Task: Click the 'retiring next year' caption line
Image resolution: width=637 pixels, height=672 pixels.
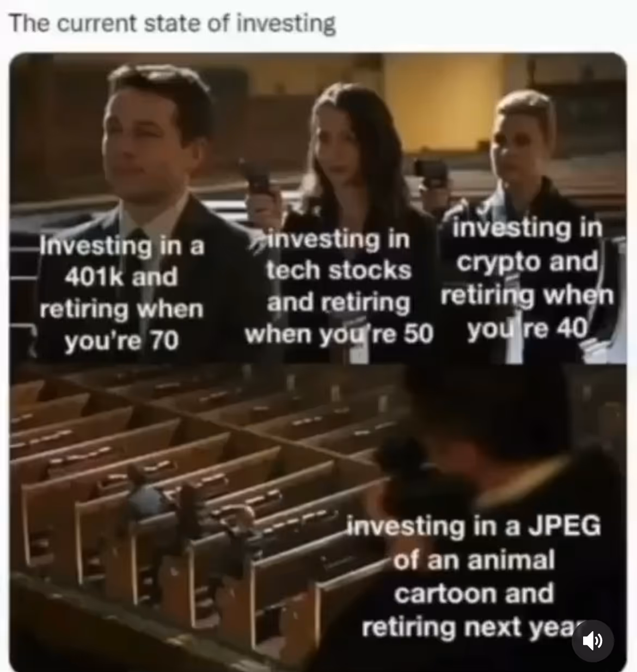Action: 471,627
